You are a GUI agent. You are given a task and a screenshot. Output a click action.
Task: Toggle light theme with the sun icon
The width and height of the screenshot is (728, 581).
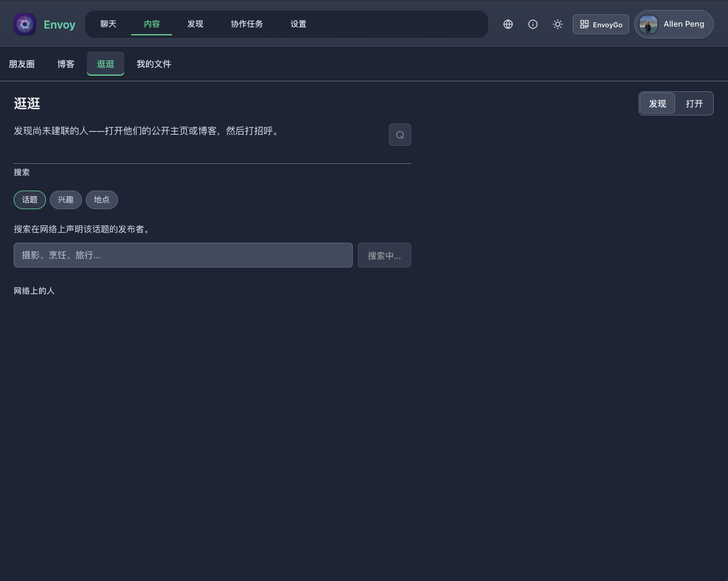click(558, 24)
